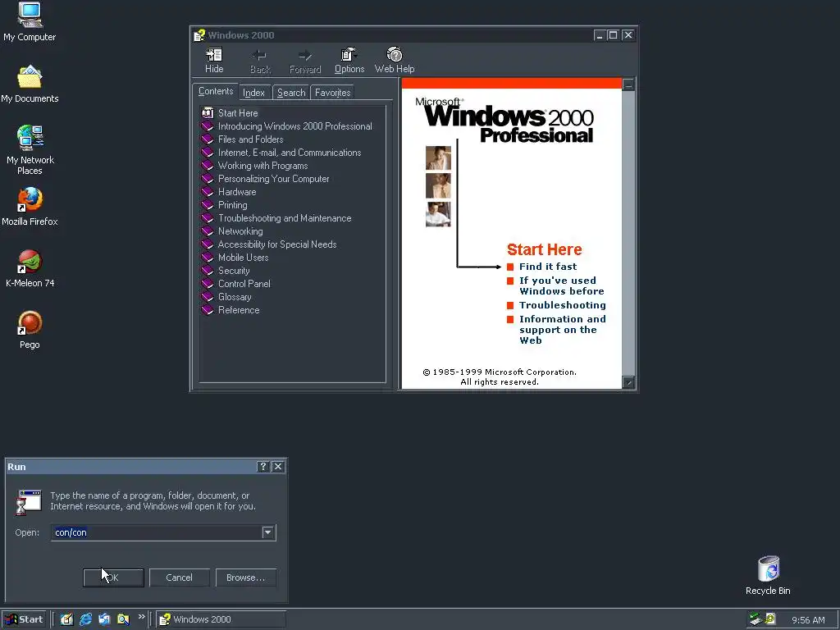The image size is (840, 630).
Task: Follow the Troubleshooting link in Start Here
Action: pos(563,305)
